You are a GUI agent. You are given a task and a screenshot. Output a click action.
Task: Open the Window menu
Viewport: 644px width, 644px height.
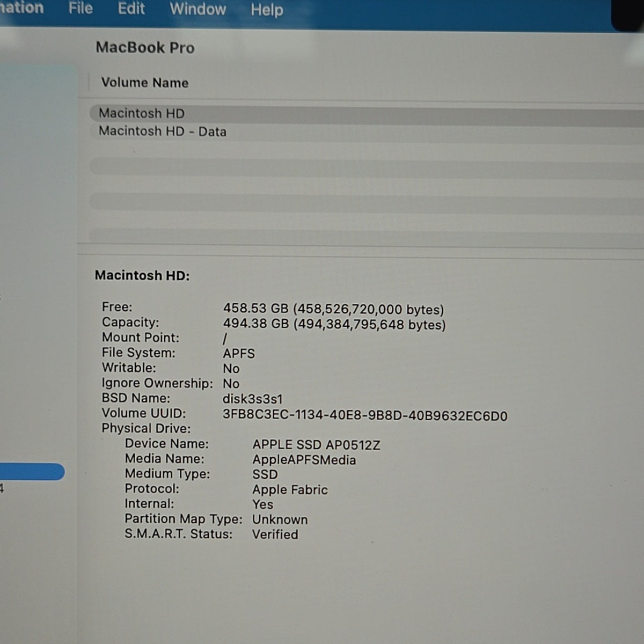coord(198,9)
